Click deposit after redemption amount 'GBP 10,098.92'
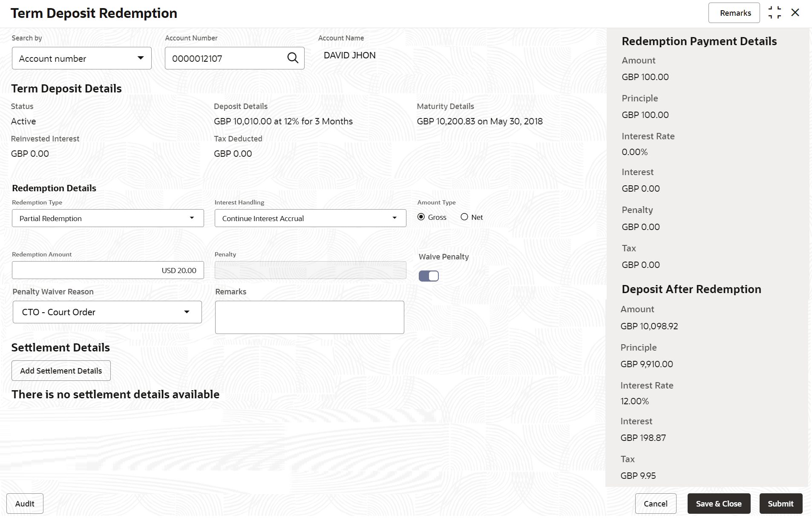The width and height of the screenshot is (812, 521). tap(649, 326)
